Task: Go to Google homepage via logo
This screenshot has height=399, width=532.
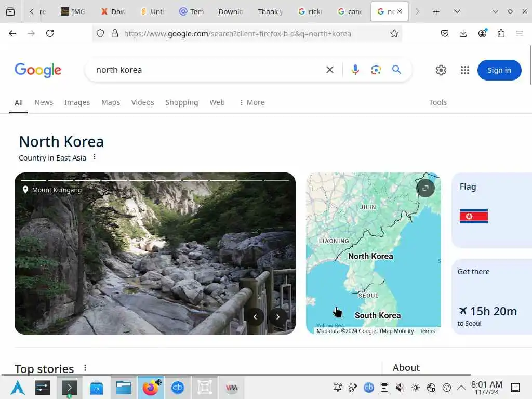Action: [38, 70]
